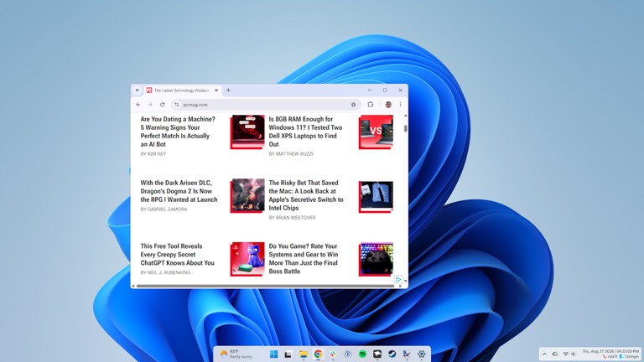Expand the system tray hidden icons chevron
The image size is (644, 362).
point(544,354)
